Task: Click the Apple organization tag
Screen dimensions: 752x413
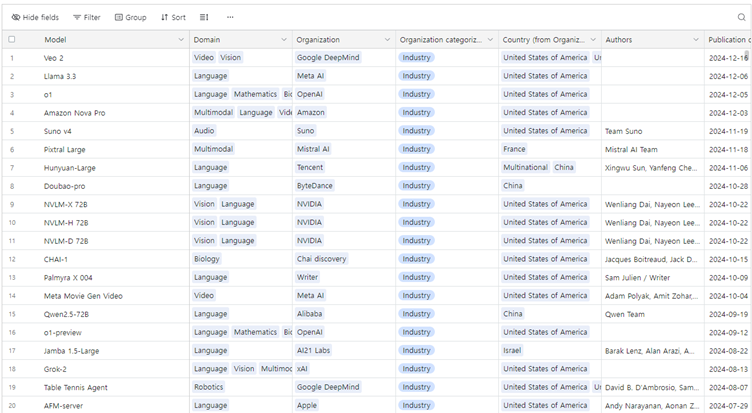Action: [307, 405]
